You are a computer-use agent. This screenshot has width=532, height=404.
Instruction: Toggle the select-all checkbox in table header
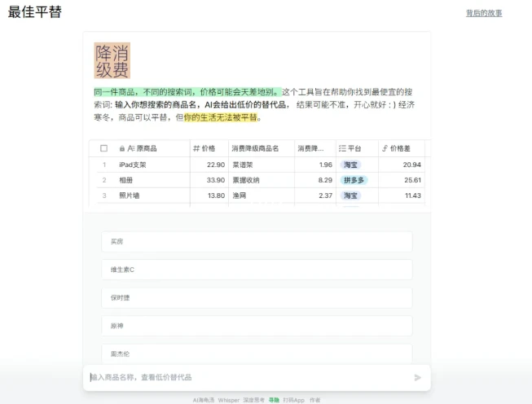103,148
